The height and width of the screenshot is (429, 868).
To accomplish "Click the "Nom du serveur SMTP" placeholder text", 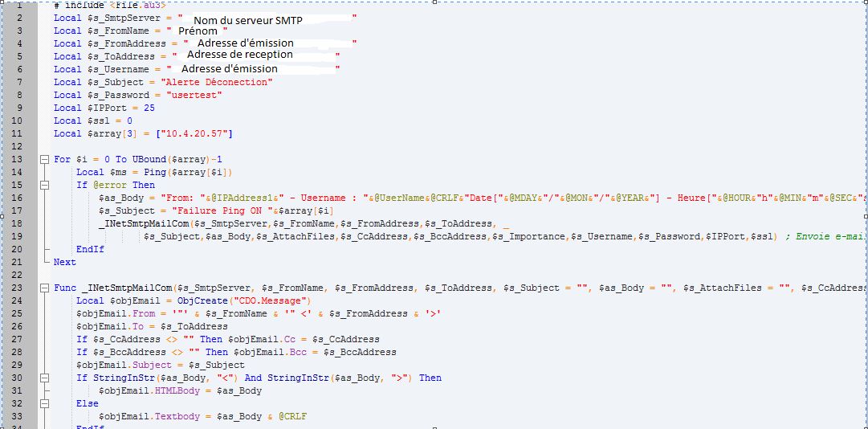I will click(256, 18).
